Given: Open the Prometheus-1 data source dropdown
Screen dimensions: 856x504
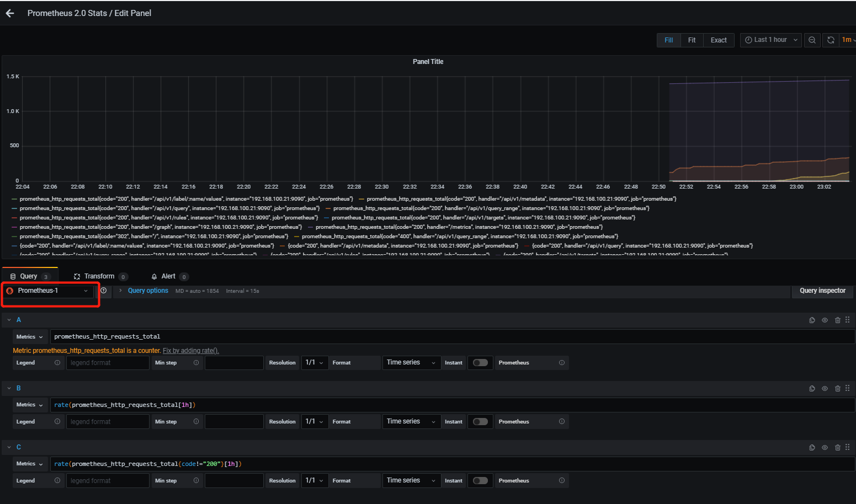Looking at the screenshot, I should [47, 291].
